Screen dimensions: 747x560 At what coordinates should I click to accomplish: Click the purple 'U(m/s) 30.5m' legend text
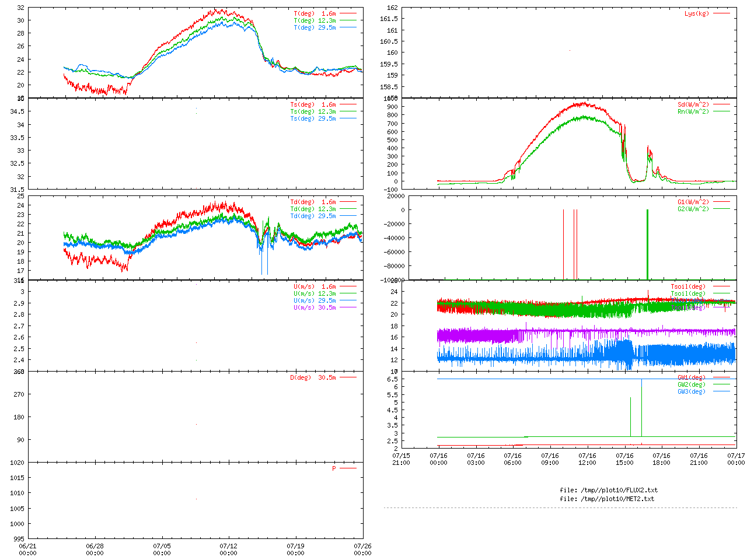[x=315, y=308]
